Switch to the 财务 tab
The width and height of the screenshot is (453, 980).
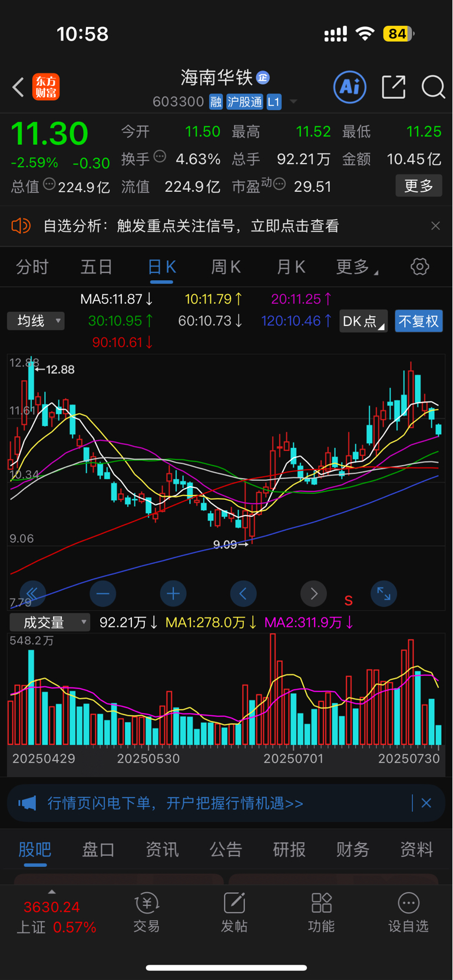point(353,849)
